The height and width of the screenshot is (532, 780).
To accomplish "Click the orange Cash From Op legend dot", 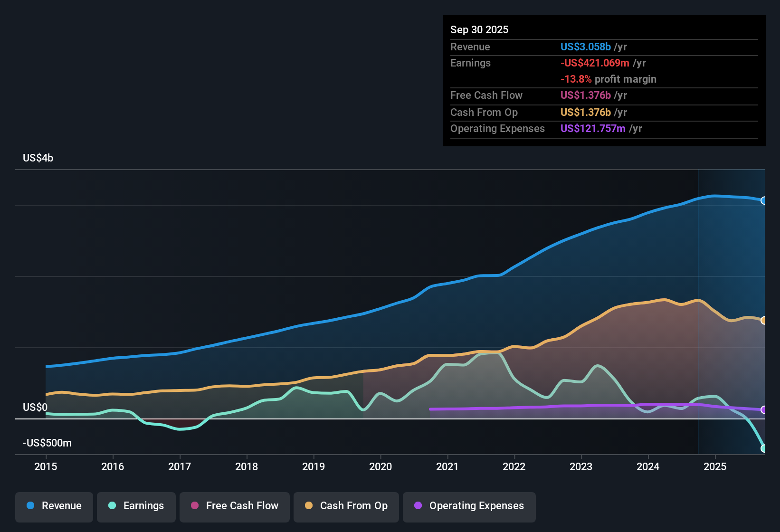I will [x=308, y=506].
